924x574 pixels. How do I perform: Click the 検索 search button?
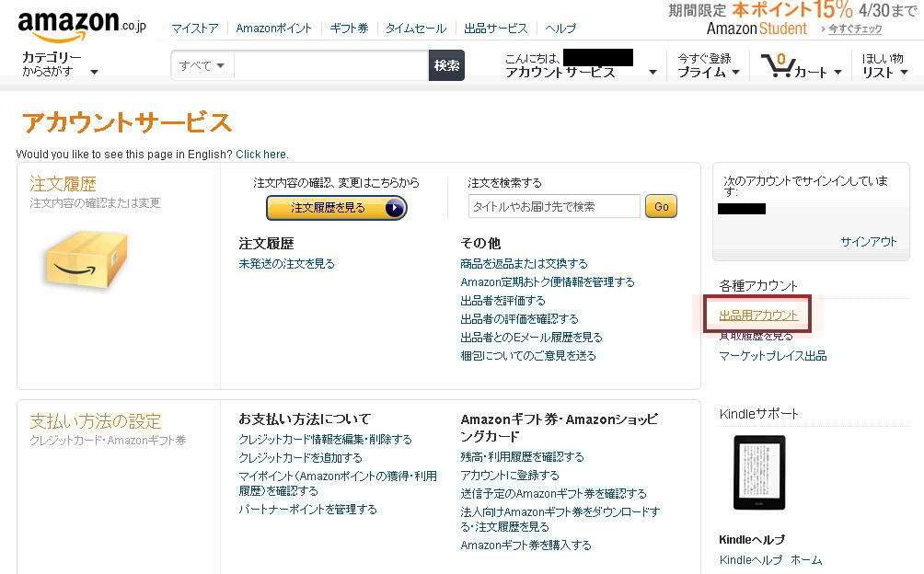tap(446, 66)
